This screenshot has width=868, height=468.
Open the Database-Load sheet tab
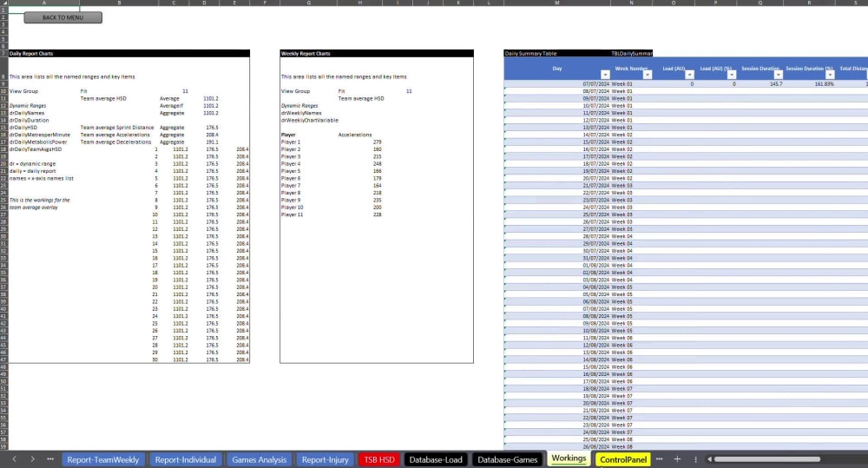point(436,459)
